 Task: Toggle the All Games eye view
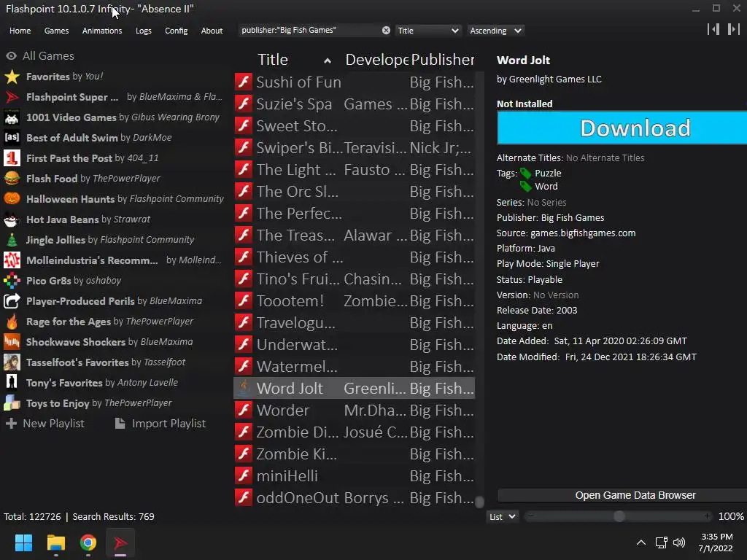(12, 56)
